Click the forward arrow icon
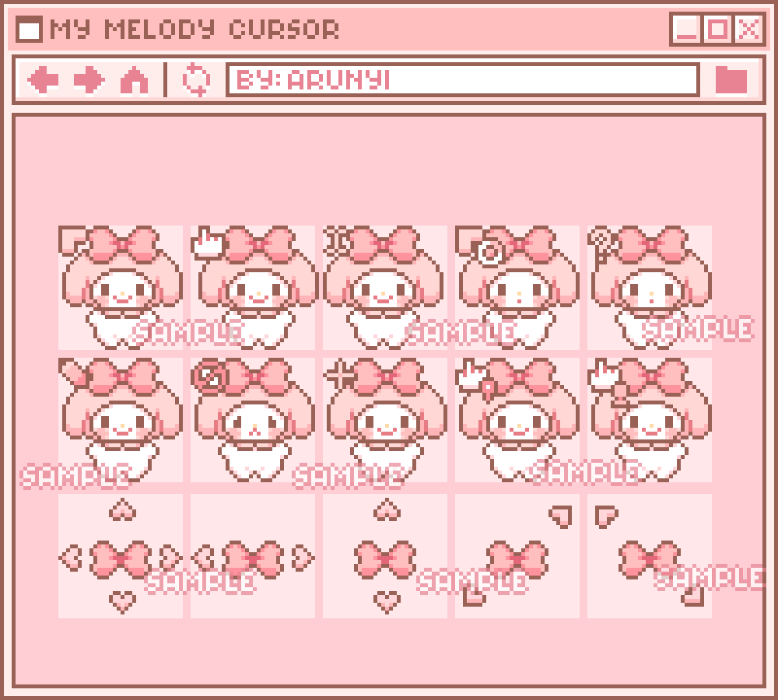 pyautogui.click(x=89, y=79)
